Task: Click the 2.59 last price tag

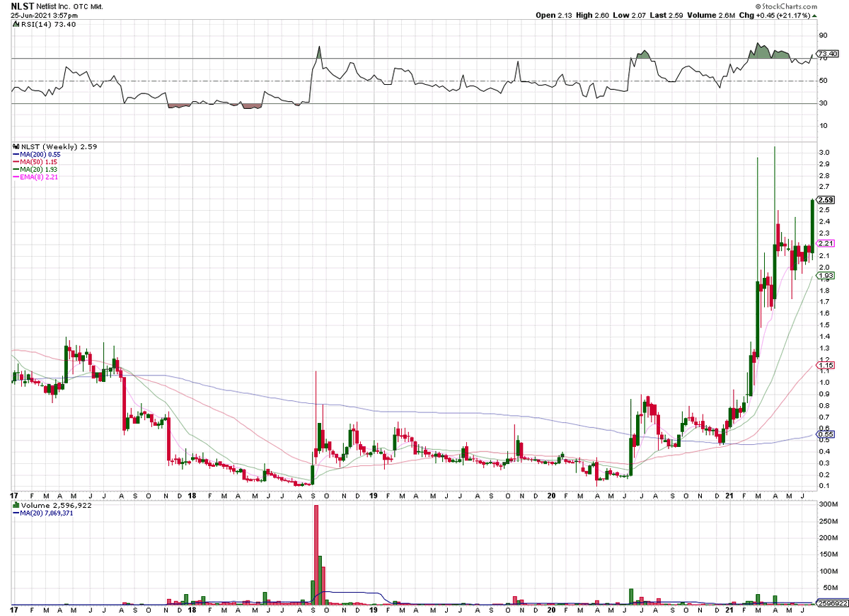Action: pyautogui.click(x=827, y=200)
